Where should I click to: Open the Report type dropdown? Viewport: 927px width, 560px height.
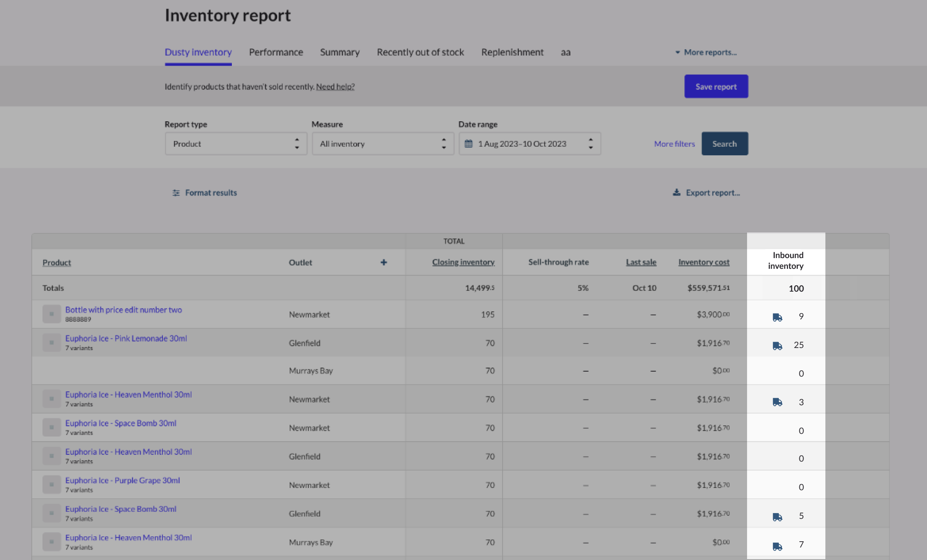(x=236, y=144)
